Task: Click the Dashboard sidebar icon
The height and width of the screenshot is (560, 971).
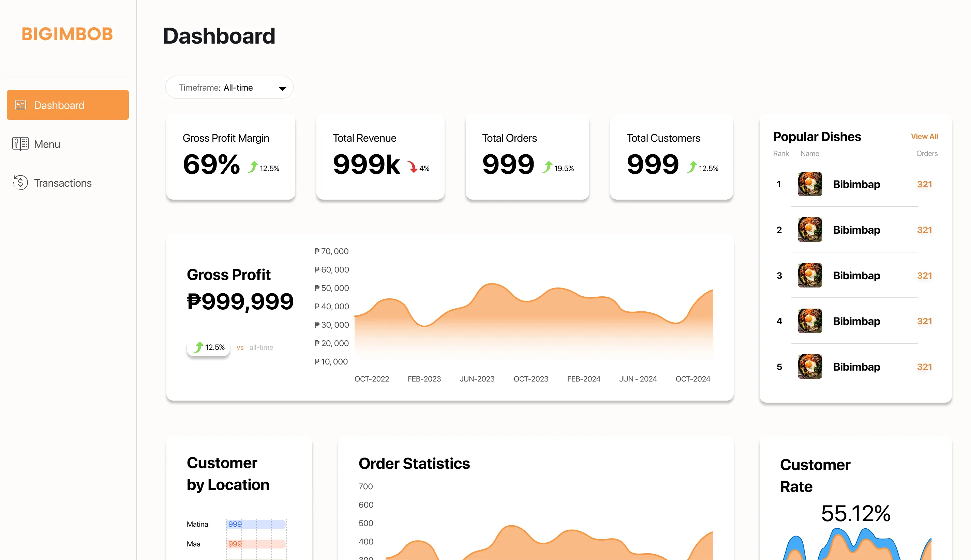Action: [20, 105]
